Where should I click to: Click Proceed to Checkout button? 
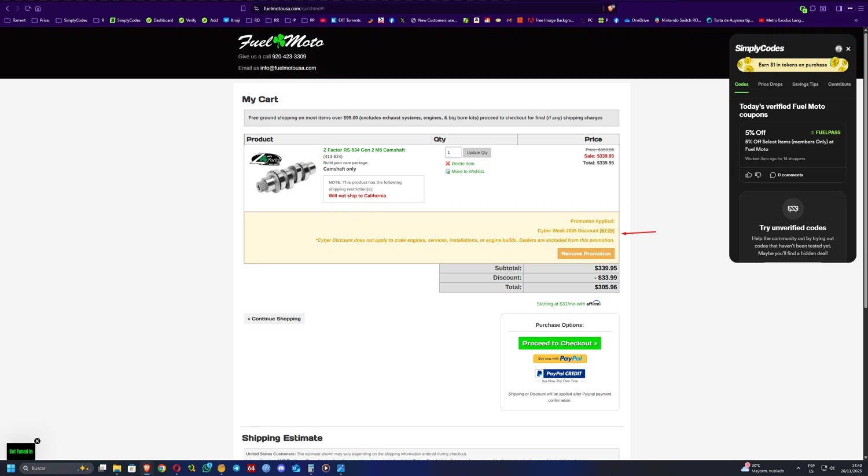pos(560,344)
